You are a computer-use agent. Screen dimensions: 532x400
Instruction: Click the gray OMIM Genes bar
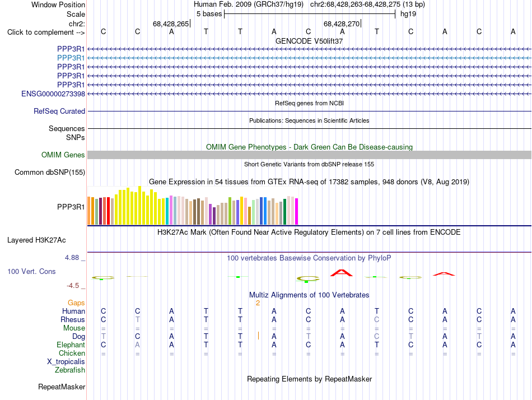tap(309, 155)
